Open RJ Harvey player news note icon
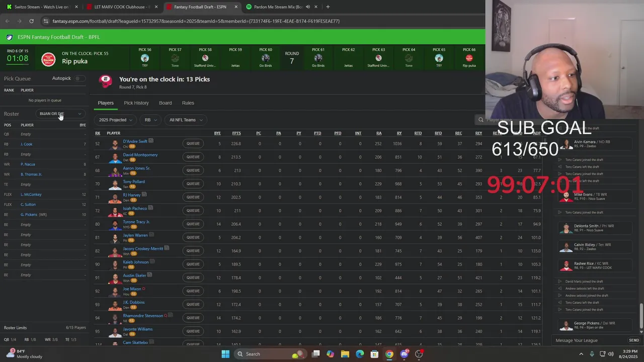644x362 pixels. point(144,195)
